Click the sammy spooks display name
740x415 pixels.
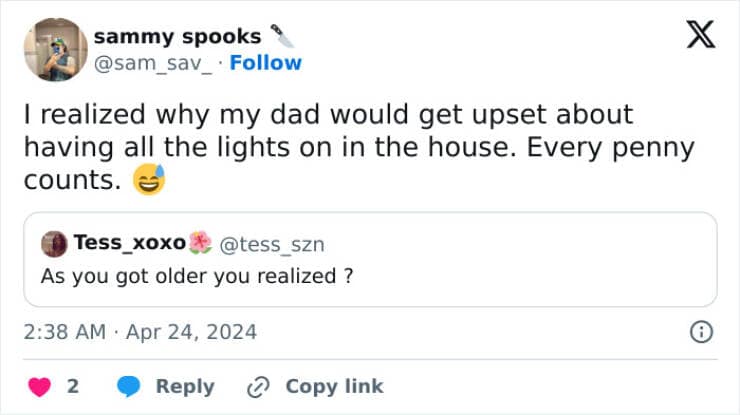pos(178,36)
